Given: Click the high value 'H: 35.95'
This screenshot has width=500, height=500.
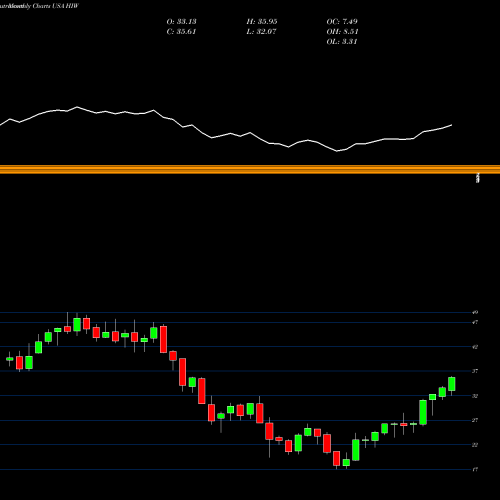Looking at the screenshot, I should pyautogui.click(x=262, y=22).
